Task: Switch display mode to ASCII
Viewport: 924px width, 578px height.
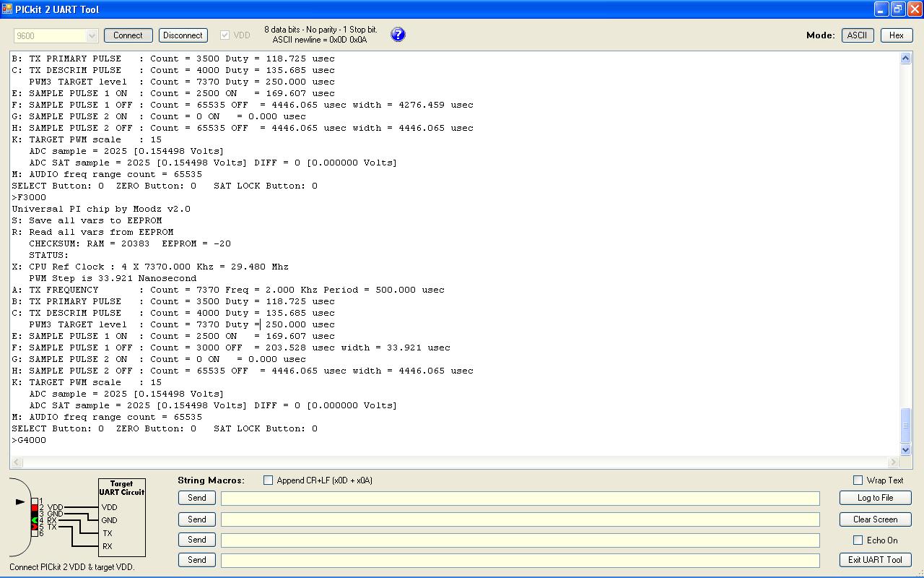Action: (x=857, y=35)
